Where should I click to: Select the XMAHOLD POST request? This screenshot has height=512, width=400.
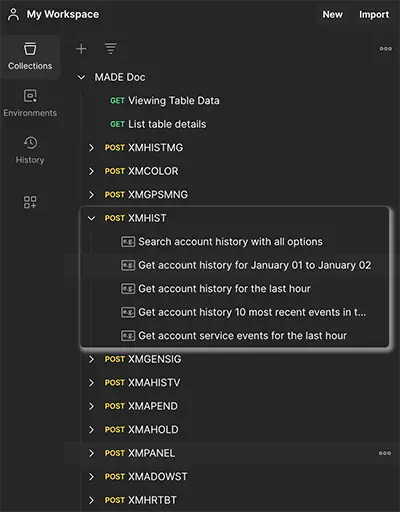click(x=141, y=430)
